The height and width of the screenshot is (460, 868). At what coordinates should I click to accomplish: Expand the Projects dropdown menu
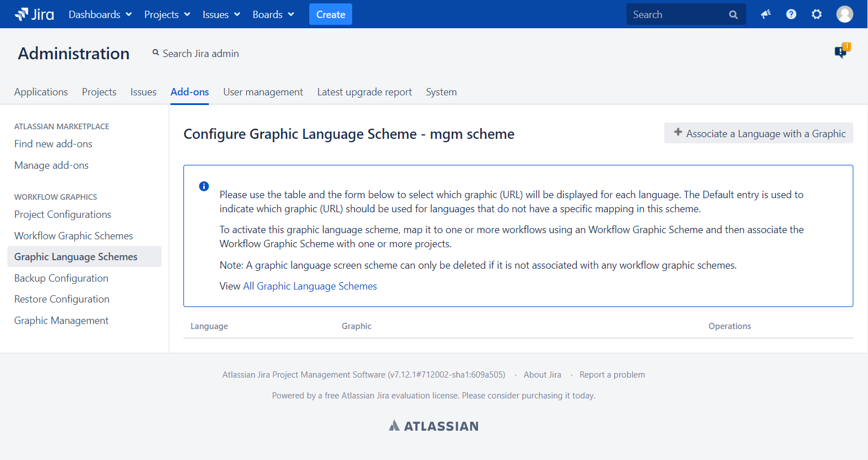pyautogui.click(x=167, y=14)
